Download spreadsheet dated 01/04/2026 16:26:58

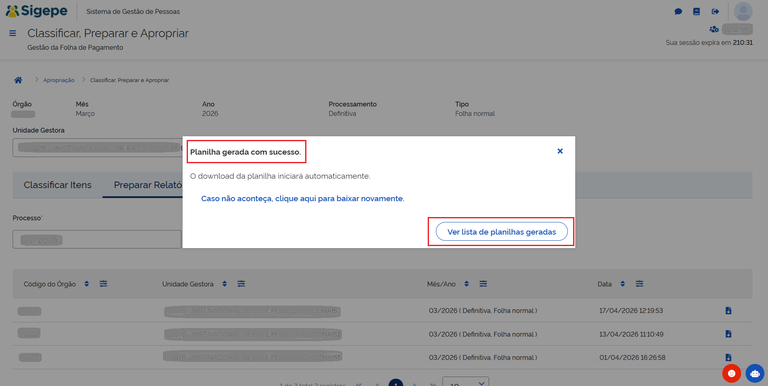click(x=728, y=358)
